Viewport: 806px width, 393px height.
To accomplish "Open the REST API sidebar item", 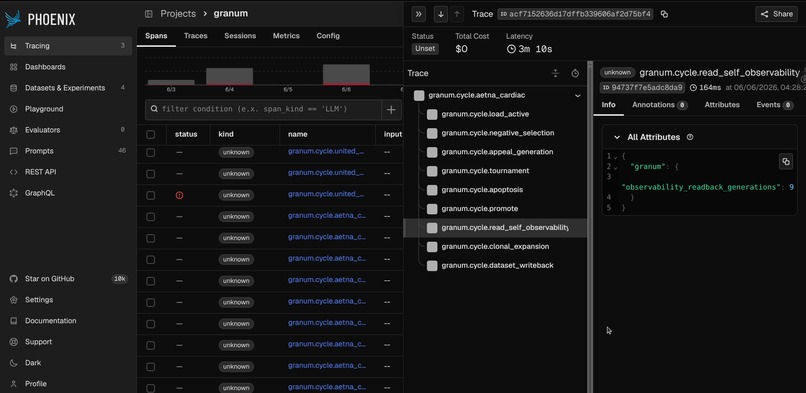I will coord(68,172).
